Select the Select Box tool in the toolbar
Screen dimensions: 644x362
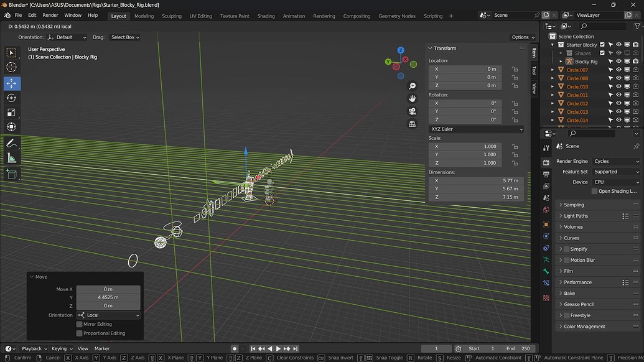coord(11,52)
